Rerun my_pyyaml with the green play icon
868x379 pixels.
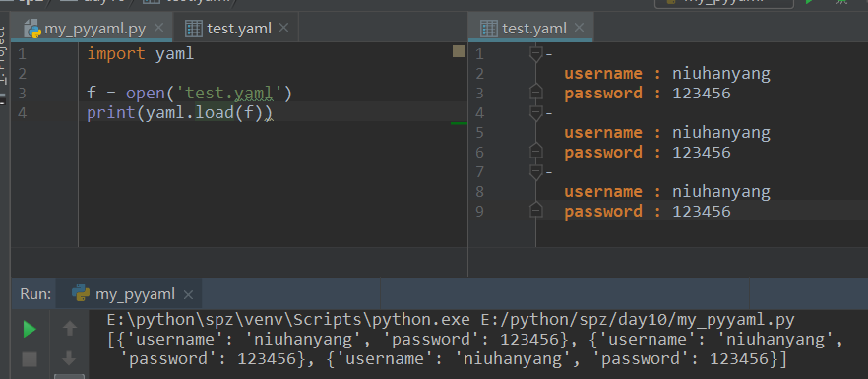point(30,329)
